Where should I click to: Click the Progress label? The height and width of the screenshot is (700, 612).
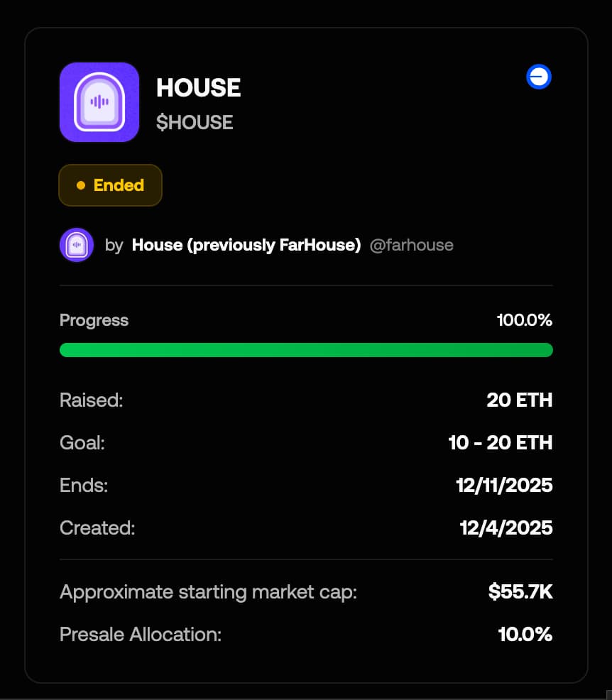tap(94, 320)
